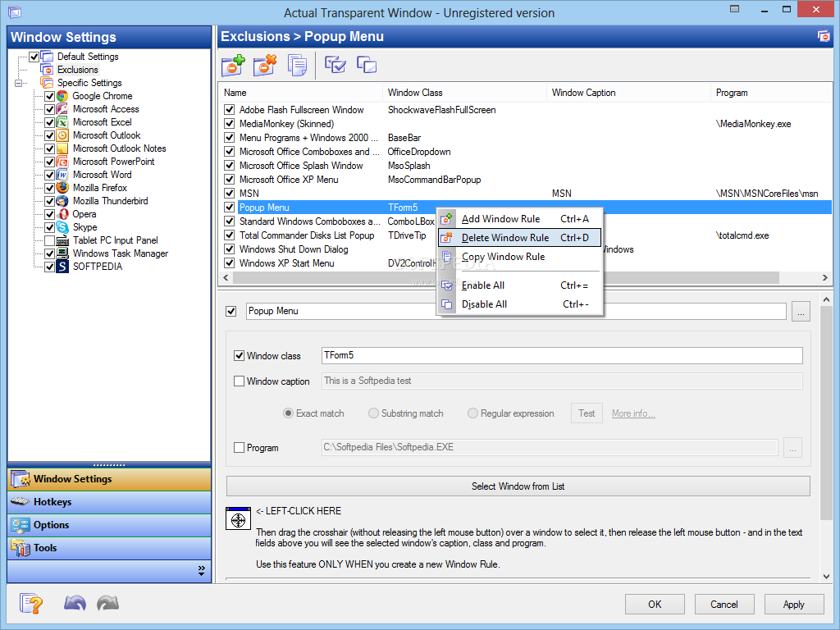Screen dimensions: 840x630
Task: Click the crosshair window finder icon
Action: (x=239, y=518)
